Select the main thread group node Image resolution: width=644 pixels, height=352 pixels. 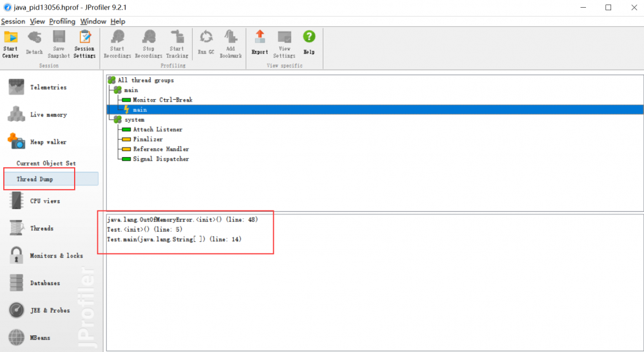click(x=126, y=90)
